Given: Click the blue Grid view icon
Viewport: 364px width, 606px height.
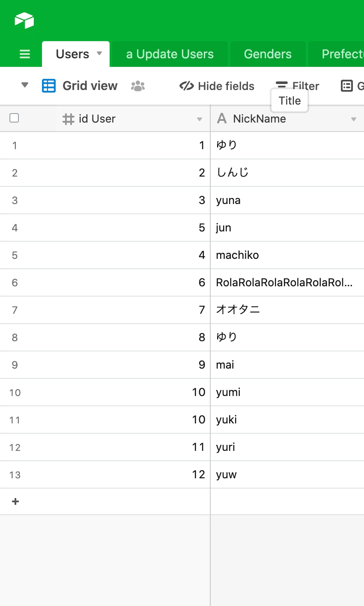Looking at the screenshot, I should tap(49, 86).
